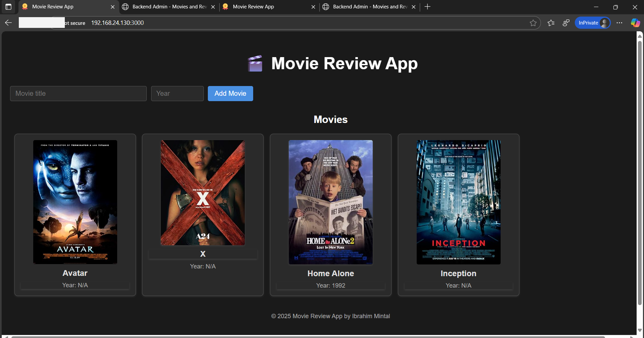Image resolution: width=644 pixels, height=338 pixels.
Task: Focus the Movie title input field
Action: click(78, 93)
